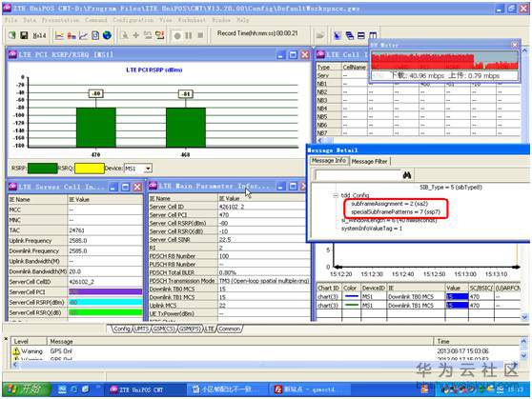
Task: Click the NB1 row in LTE Cell table
Action: pos(418,84)
